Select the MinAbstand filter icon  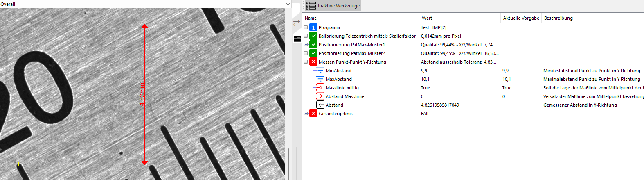point(320,71)
